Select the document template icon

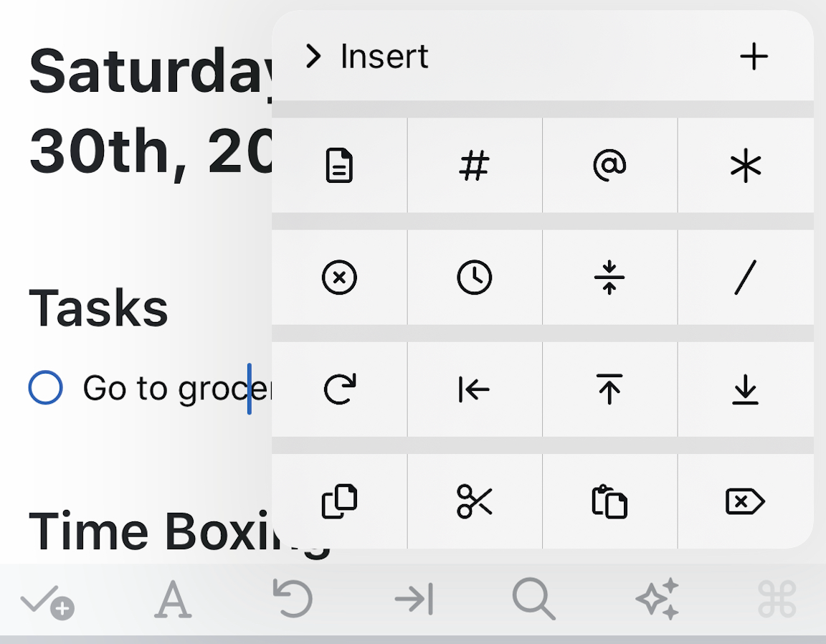[x=338, y=166]
